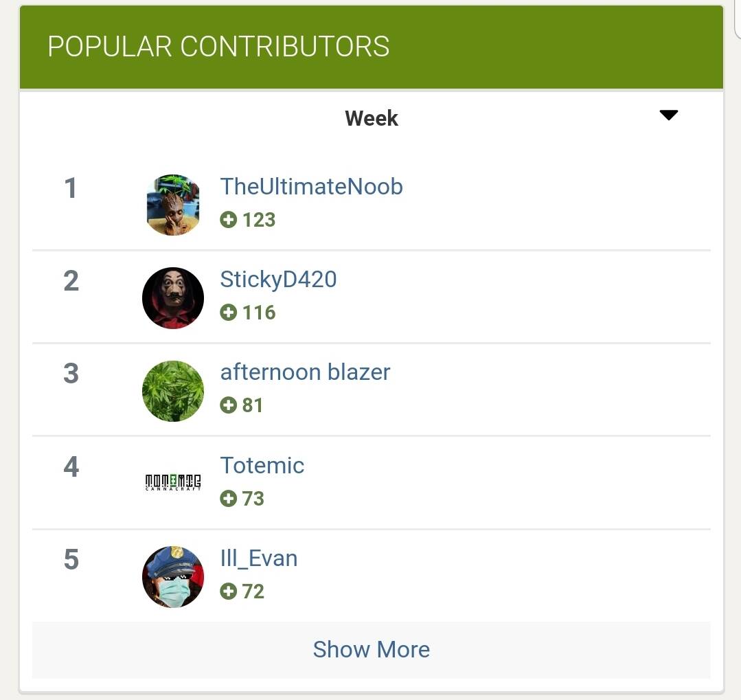
Task: Select the Week time range label
Action: 372,118
